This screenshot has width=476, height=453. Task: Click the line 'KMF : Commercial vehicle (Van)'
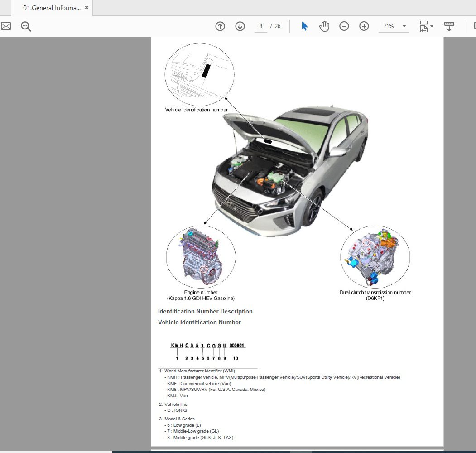pos(198,384)
